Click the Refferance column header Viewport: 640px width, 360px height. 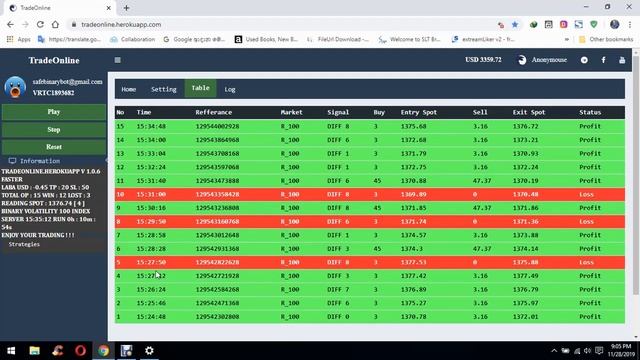pos(213,112)
